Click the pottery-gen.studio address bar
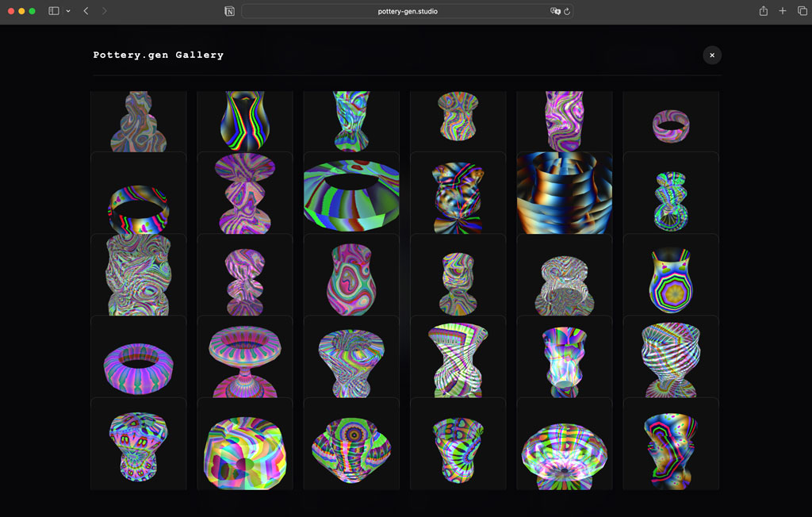Viewport: 812px width, 517px height. (408, 11)
